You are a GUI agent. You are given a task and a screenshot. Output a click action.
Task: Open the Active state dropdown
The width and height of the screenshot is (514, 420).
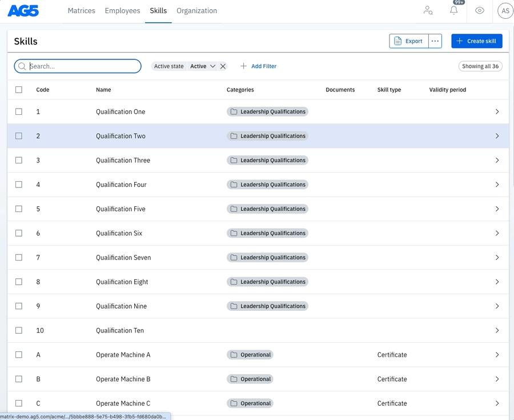point(203,66)
